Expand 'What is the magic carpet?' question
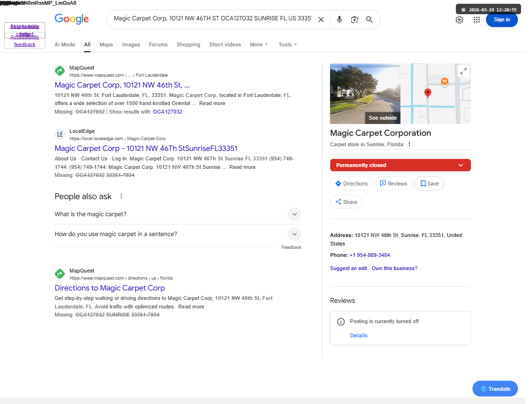 pos(178,214)
